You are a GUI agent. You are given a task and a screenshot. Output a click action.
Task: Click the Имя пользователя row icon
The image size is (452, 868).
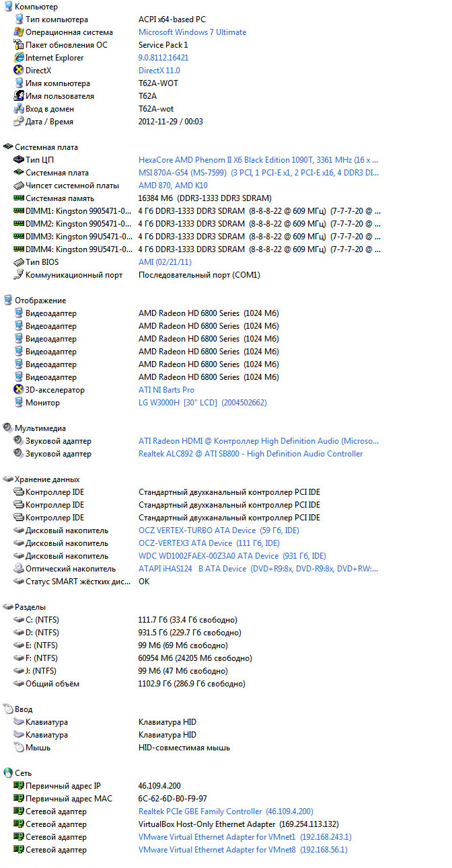(19, 96)
